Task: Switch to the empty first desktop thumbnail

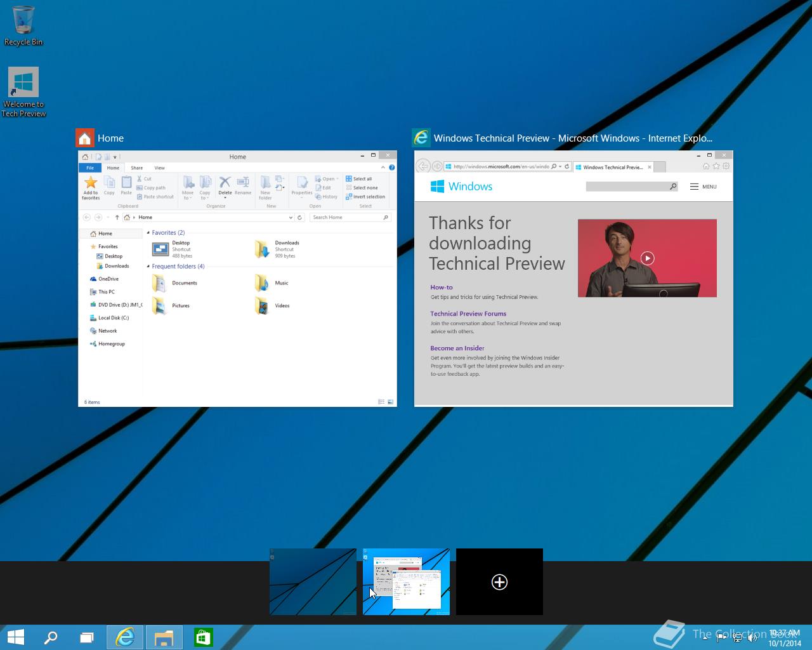Action: [313, 581]
